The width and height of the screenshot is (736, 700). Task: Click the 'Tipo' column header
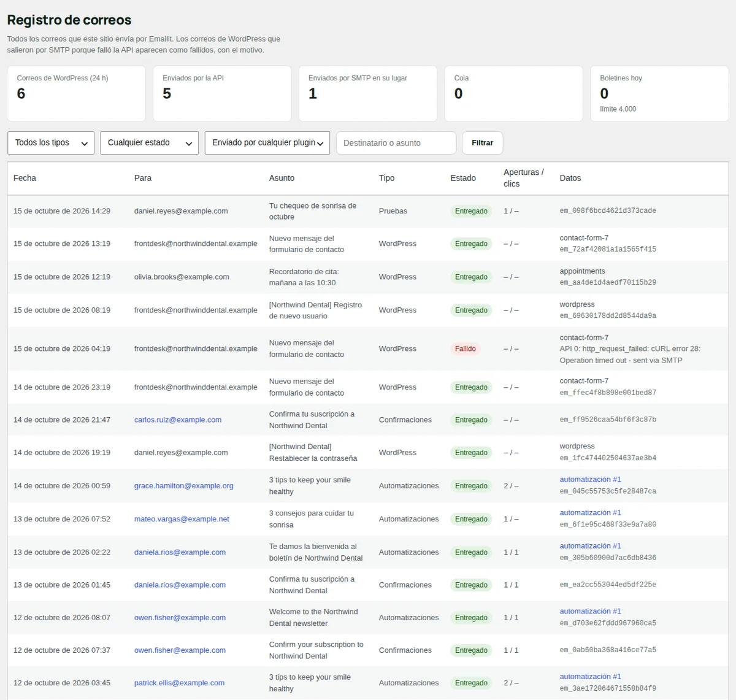click(x=386, y=178)
